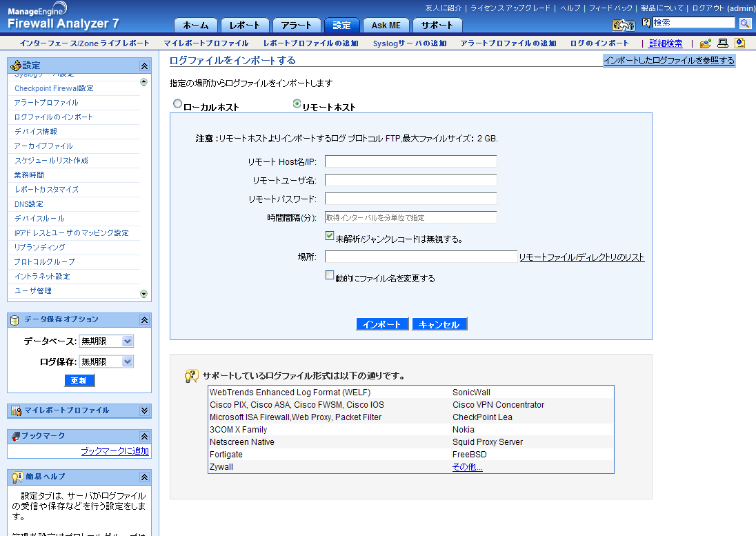Viewport: 756px width, 536px height.
Task: Click the リモート Host名/IP input field
Action: [x=411, y=161]
